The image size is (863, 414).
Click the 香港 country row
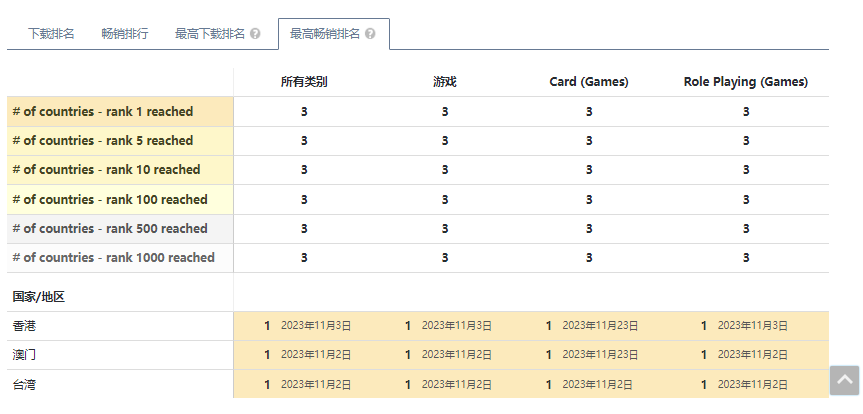click(25, 326)
